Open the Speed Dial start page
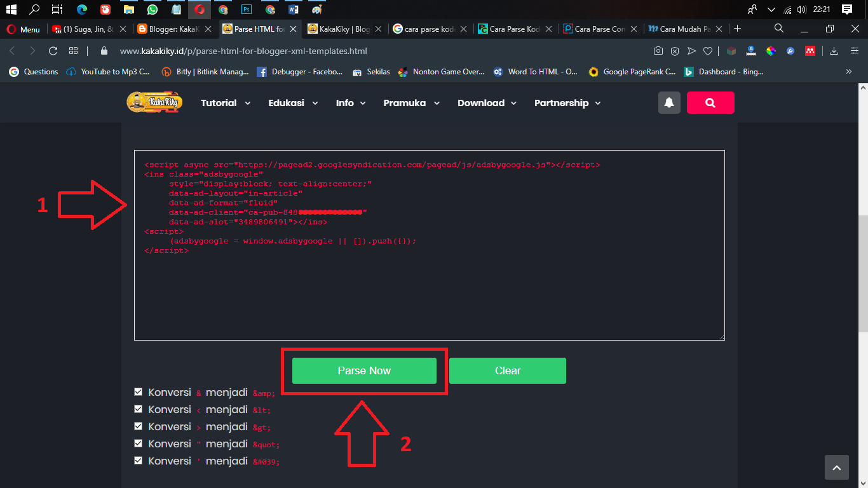Image resolution: width=868 pixels, height=488 pixels. tap(74, 51)
